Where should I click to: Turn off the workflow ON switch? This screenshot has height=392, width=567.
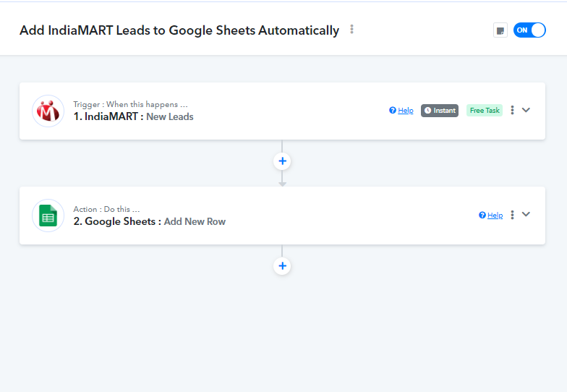(529, 30)
